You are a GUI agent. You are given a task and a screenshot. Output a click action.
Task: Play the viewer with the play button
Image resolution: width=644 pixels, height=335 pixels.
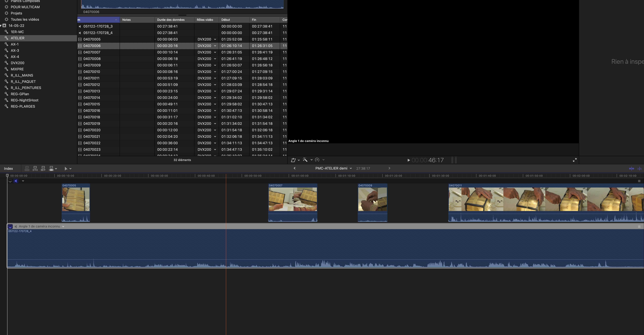[x=409, y=160]
